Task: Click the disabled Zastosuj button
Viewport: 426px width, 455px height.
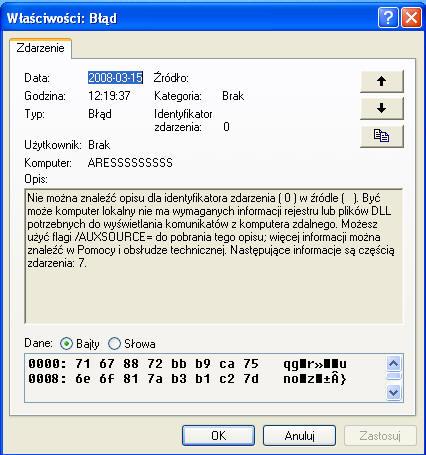Action: pos(380,435)
